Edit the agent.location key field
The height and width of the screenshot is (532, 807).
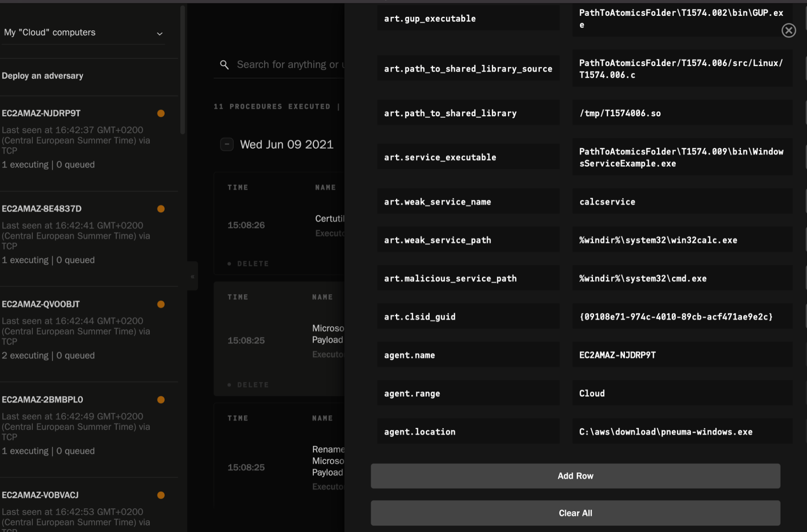point(468,431)
